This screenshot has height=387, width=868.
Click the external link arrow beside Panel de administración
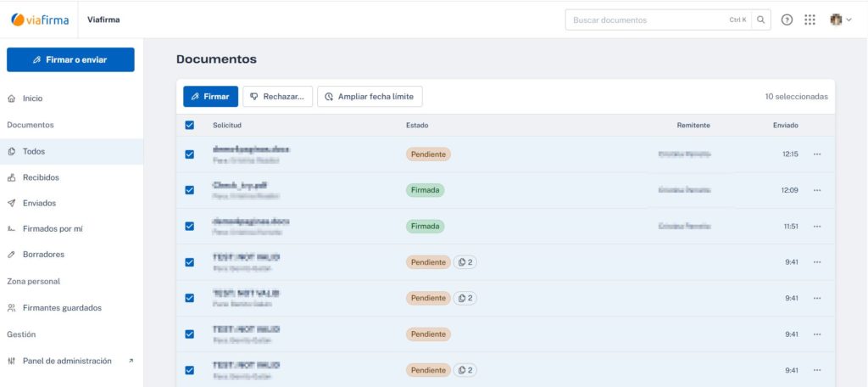(131, 361)
